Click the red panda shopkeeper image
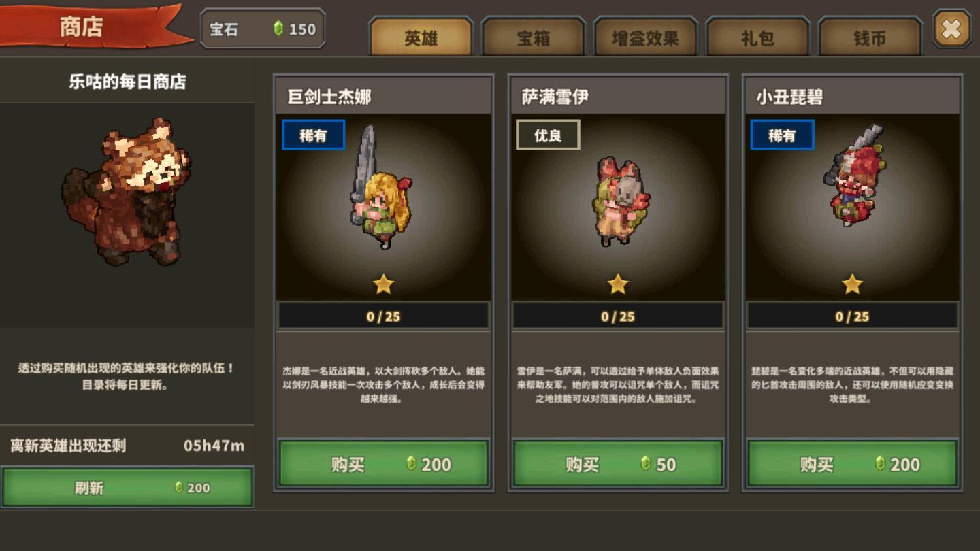Screen dimensions: 980x551 click(127, 193)
